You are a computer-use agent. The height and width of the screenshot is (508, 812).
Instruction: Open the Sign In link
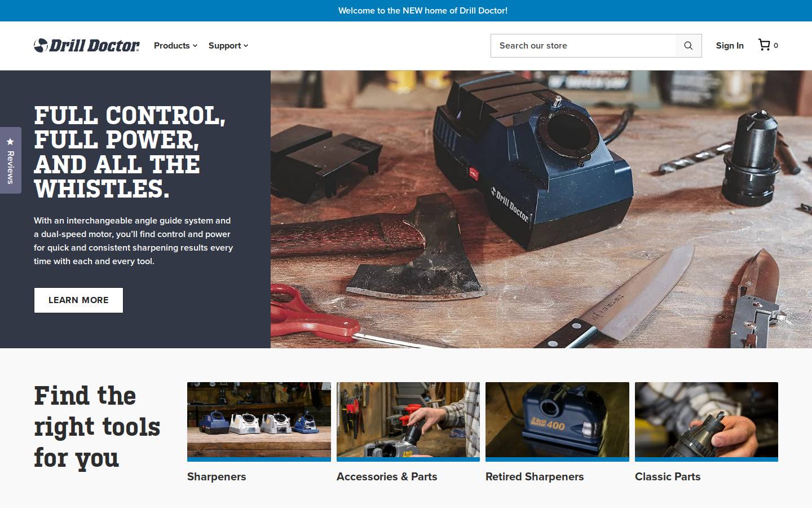(730, 46)
